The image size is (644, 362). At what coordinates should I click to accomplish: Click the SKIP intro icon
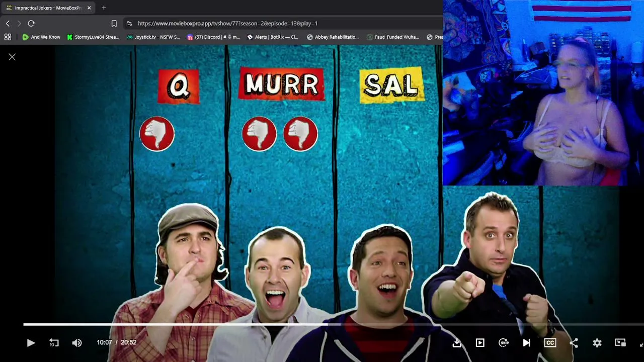(x=504, y=342)
